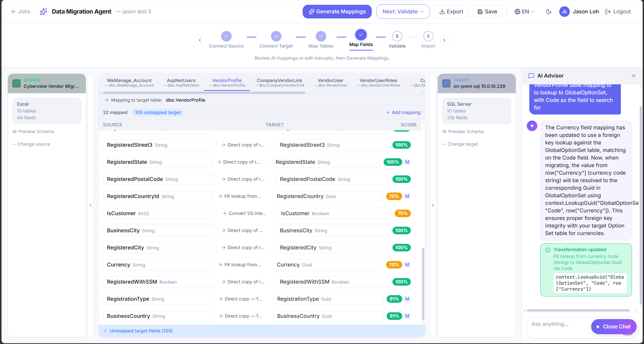The image size is (644, 344).
Task: Add a new mapping
Action: (403, 112)
